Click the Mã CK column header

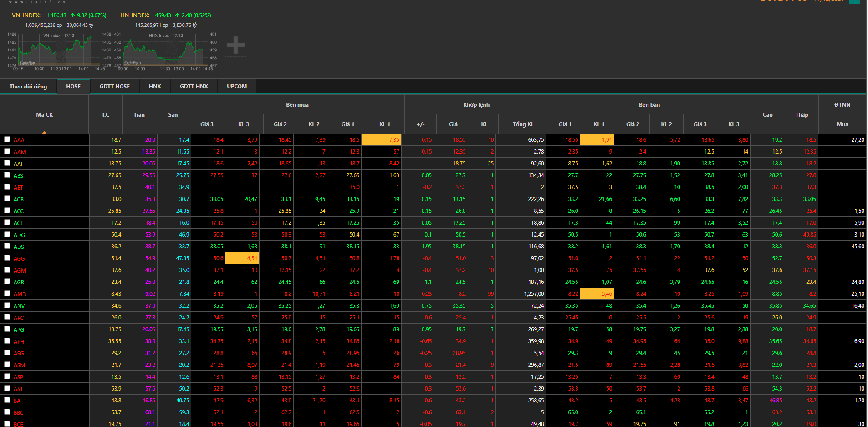point(45,115)
